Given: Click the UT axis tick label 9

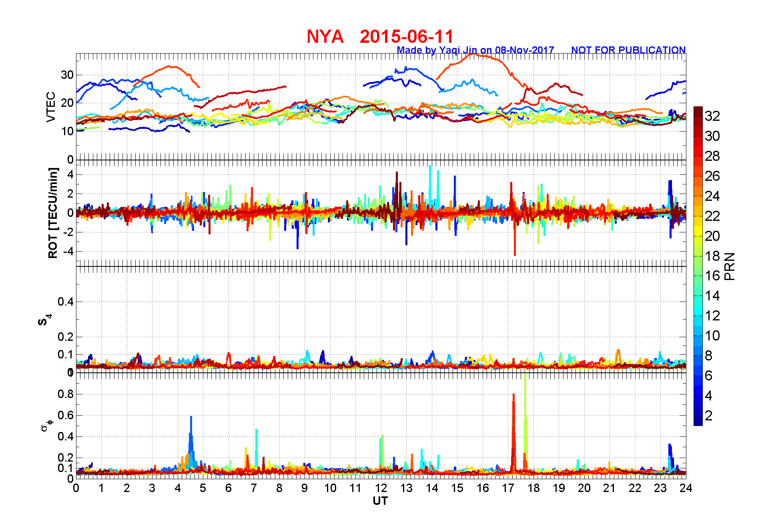Looking at the screenshot, I should 305,488.
